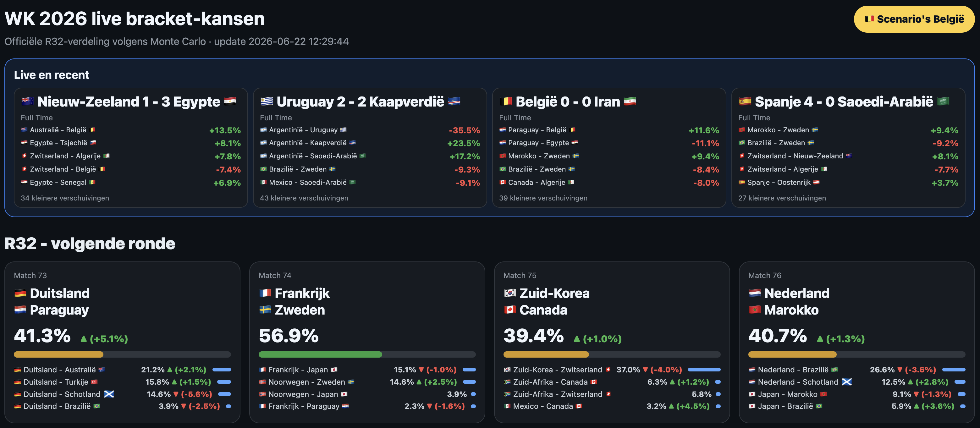This screenshot has width=980, height=428.
Task: Click the Iran flag next to België score
Action: coord(630,101)
